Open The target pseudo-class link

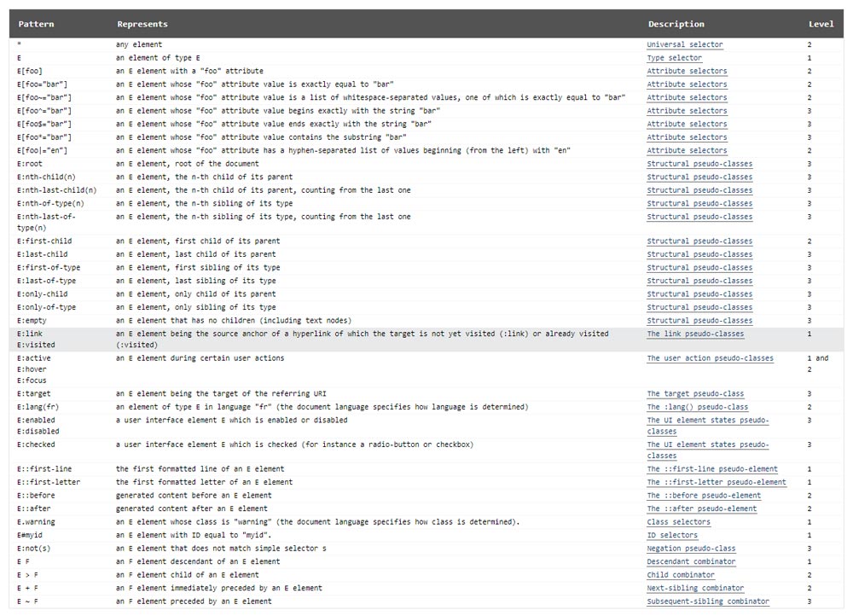coord(693,393)
